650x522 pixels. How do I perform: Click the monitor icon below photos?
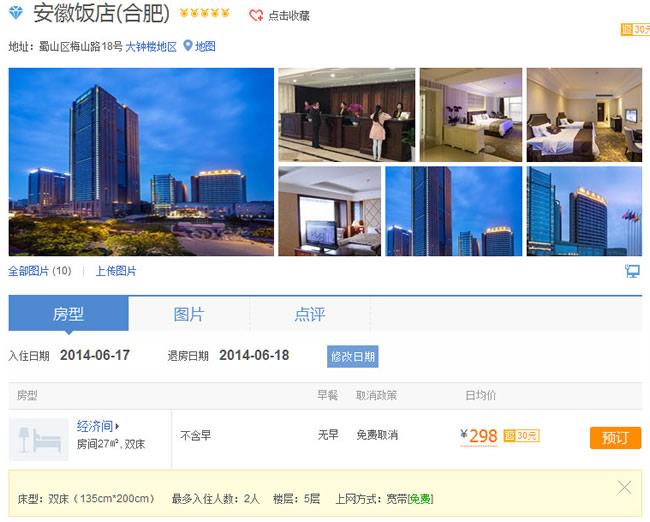pyautogui.click(x=633, y=271)
